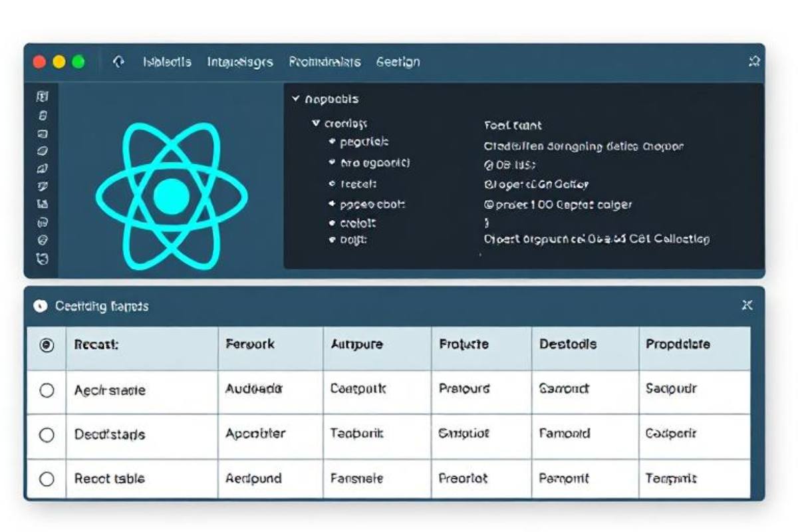Viewport: 798px width, 532px height.
Task: Open the 'Prominsrsisis' menu
Action: (x=325, y=62)
